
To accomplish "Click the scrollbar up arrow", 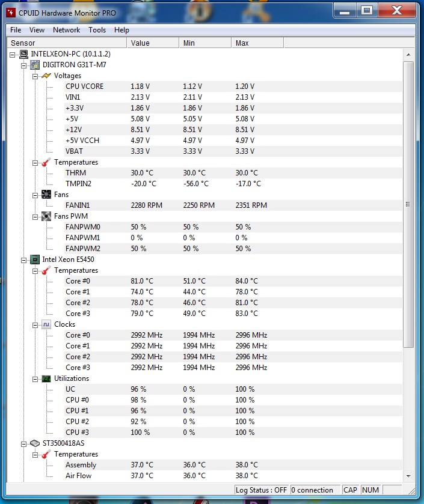I will click(408, 55).
